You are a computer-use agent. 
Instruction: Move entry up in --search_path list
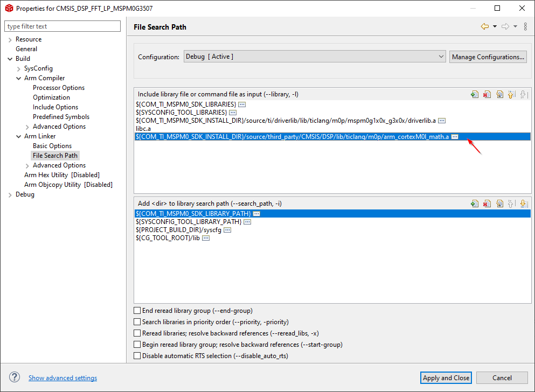coord(511,204)
